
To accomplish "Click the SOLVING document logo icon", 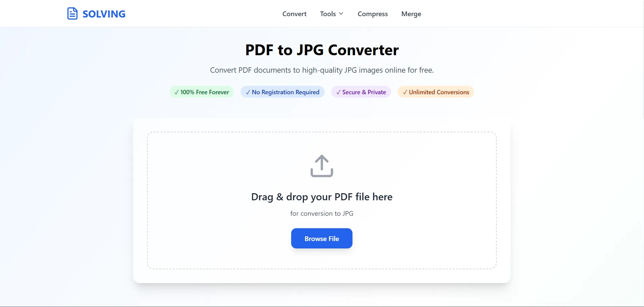I will click(x=72, y=13).
